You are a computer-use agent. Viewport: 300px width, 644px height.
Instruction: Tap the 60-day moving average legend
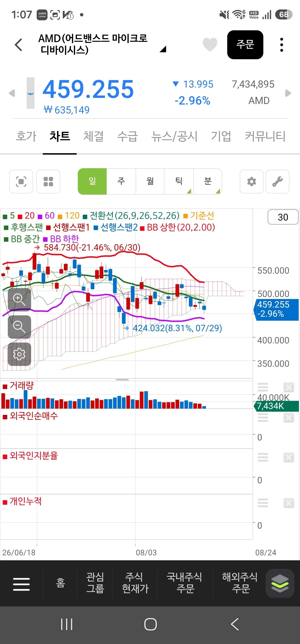[x=46, y=216]
